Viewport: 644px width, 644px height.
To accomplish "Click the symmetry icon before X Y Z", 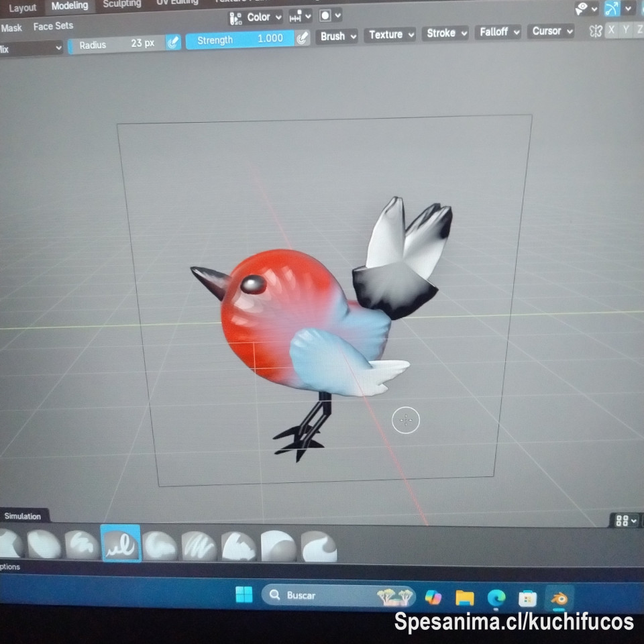I will pyautogui.click(x=596, y=30).
